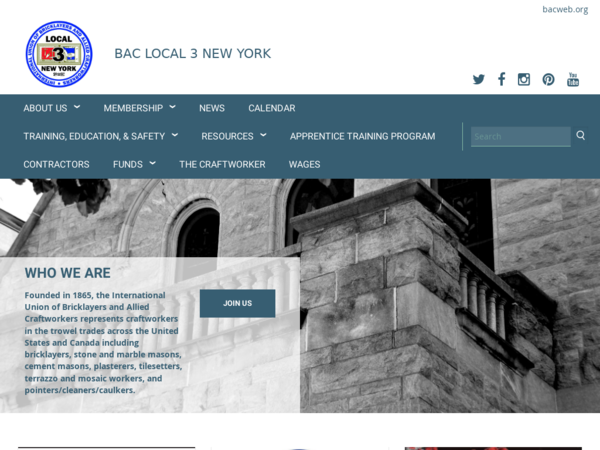The height and width of the screenshot is (450, 600).
Task: Open the YouTube social icon
Action: pyautogui.click(x=573, y=79)
